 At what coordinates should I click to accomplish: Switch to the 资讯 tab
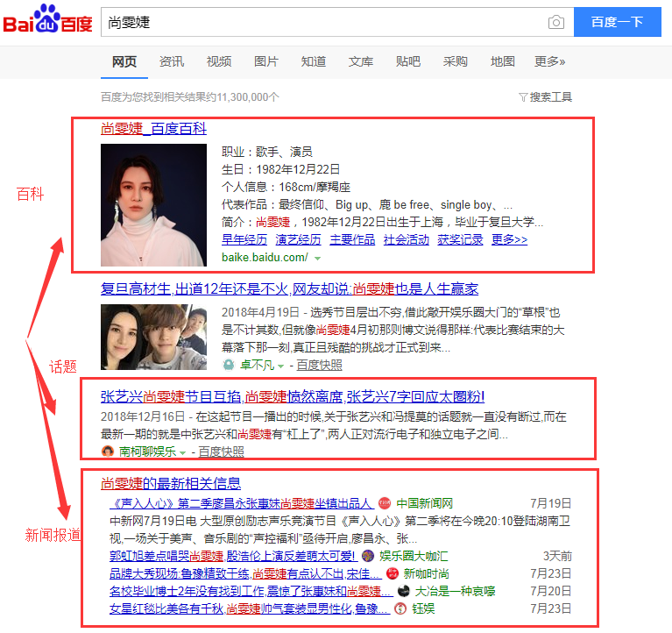(172, 61)
